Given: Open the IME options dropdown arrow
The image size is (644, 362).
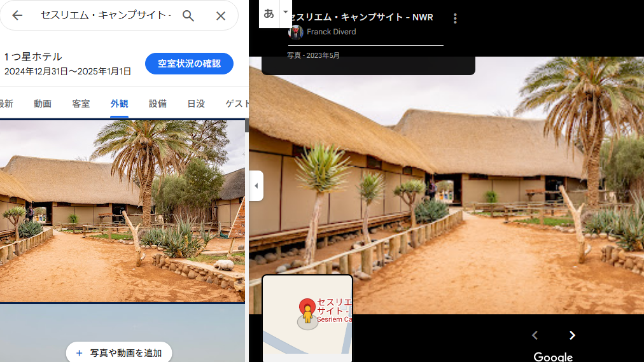Looking at the screenshot, I should 285,11.
